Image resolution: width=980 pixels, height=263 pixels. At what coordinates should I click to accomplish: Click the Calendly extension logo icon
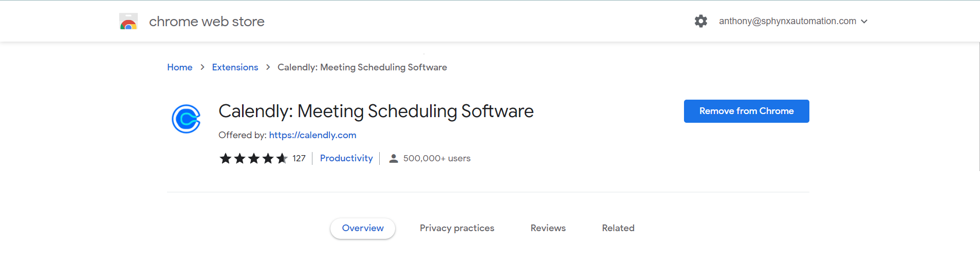(x=186, y=119)
